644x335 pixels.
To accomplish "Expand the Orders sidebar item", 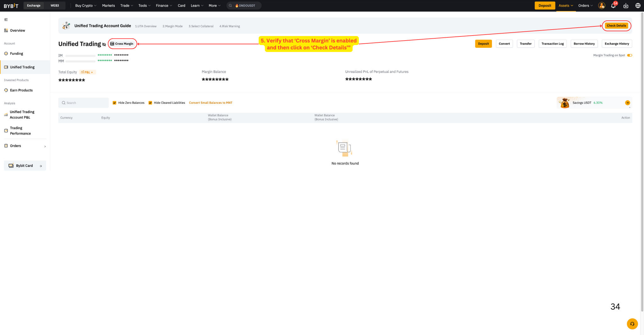I will click(x=25, y=146).
